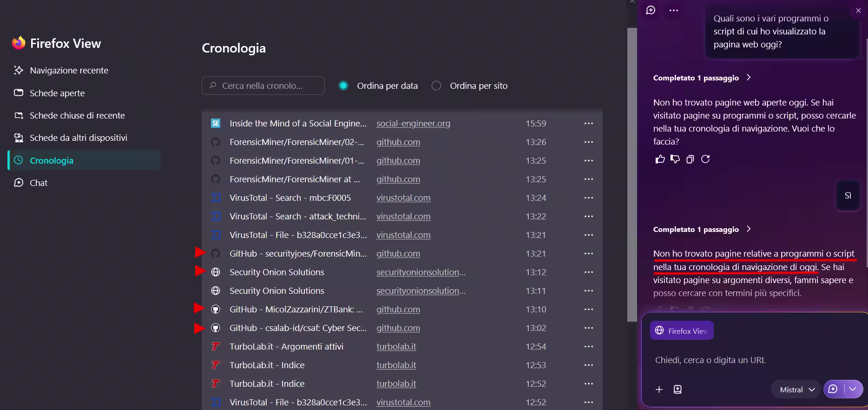
Task: Open 'GitHub - MicolZazzarini/ZTBank' history entry
Action: click(x=296, y=309)
